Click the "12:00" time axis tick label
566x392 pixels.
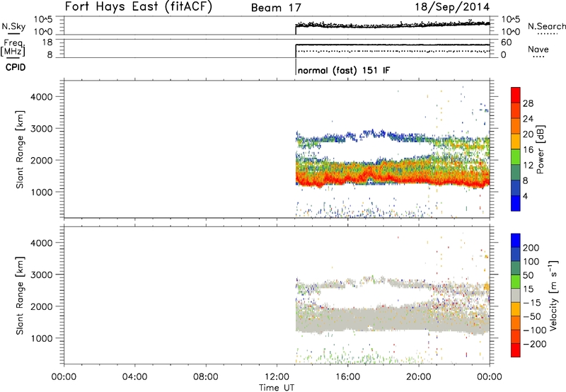277,376
